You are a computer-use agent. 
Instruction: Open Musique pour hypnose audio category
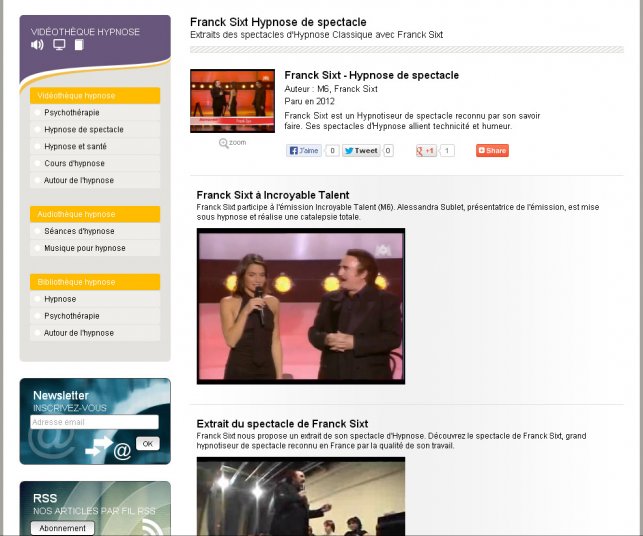click(85, 248)
